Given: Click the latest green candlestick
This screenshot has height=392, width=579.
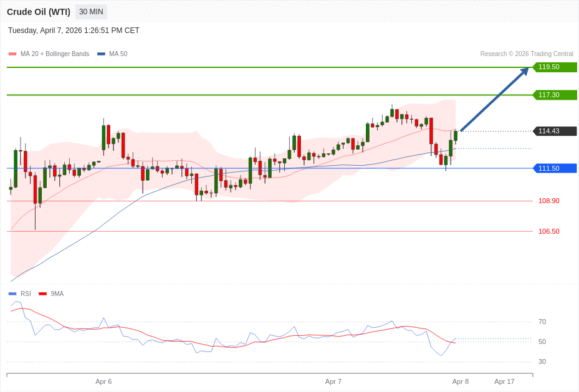Looking at the screenshot, I should [x=456, y=136].
